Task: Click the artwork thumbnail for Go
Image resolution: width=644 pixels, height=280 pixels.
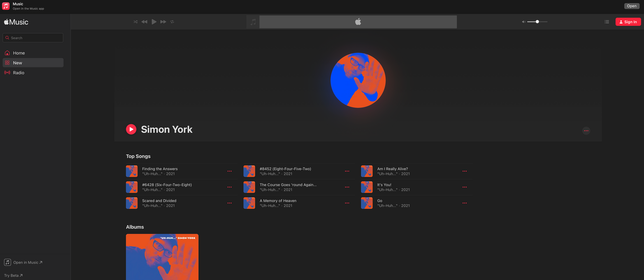Action: [367, 203]
